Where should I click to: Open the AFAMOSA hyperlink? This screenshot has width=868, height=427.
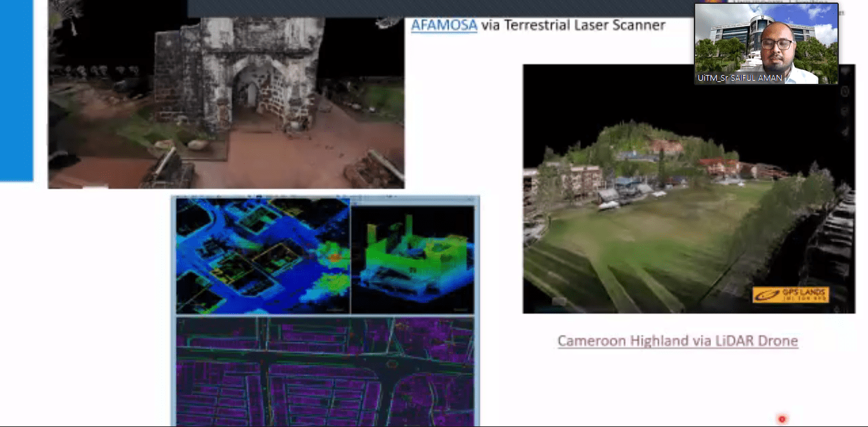tap(444, 25)
